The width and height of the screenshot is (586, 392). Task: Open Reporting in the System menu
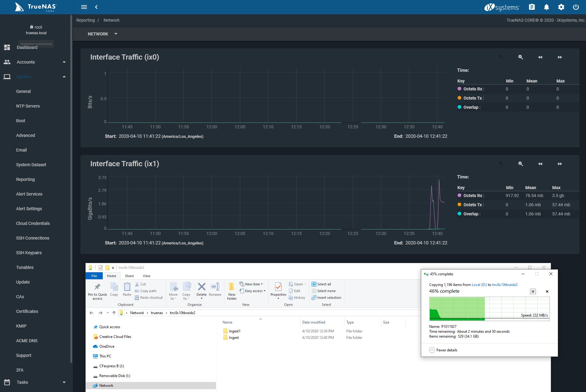(x=25, y=179)
